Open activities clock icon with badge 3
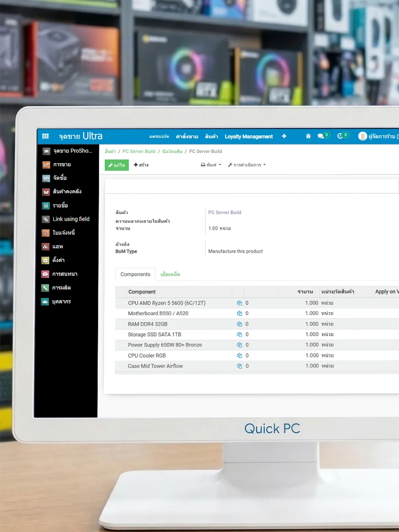Screen dimensions: 399x532 pos(340,136)
